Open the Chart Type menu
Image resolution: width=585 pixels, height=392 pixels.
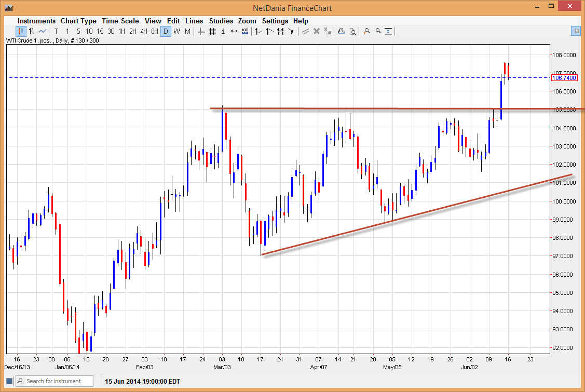78,21
